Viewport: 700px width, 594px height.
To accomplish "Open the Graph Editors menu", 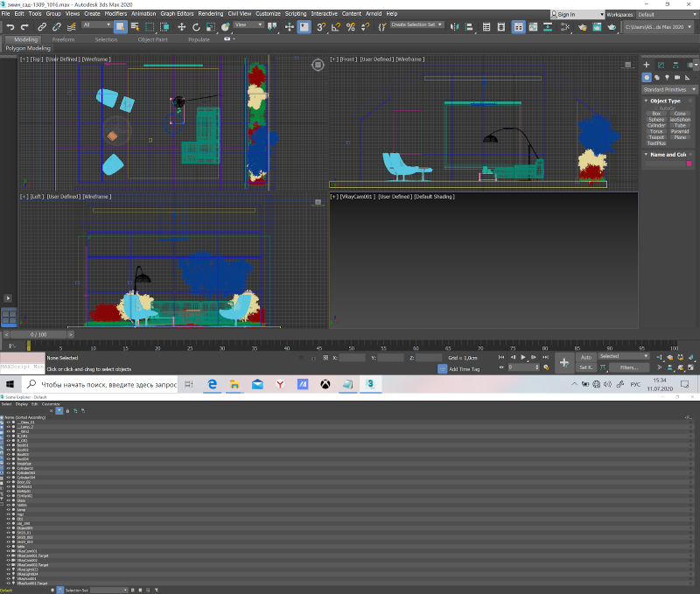I will pyautogui.click(x=177, y=14).
